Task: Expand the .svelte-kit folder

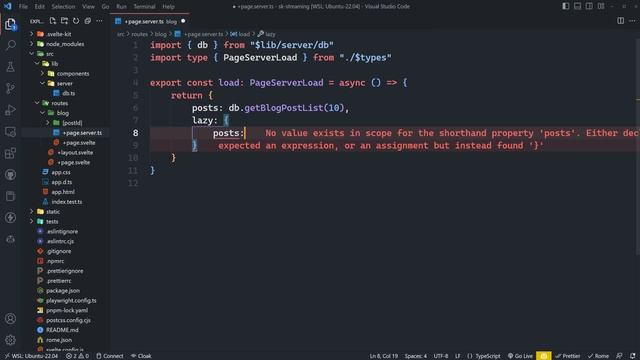Action: pyautogui.click(x=32, y=34)
